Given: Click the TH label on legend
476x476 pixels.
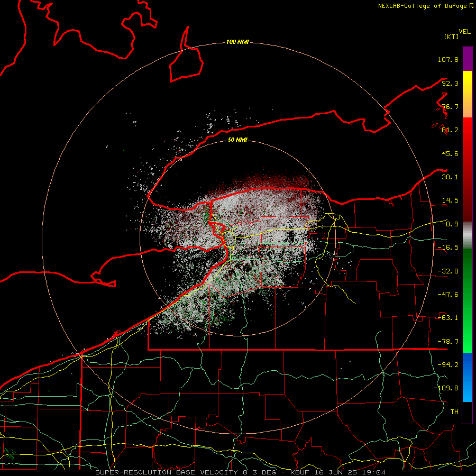Looking at the screenshot, I should coord(454,412).
